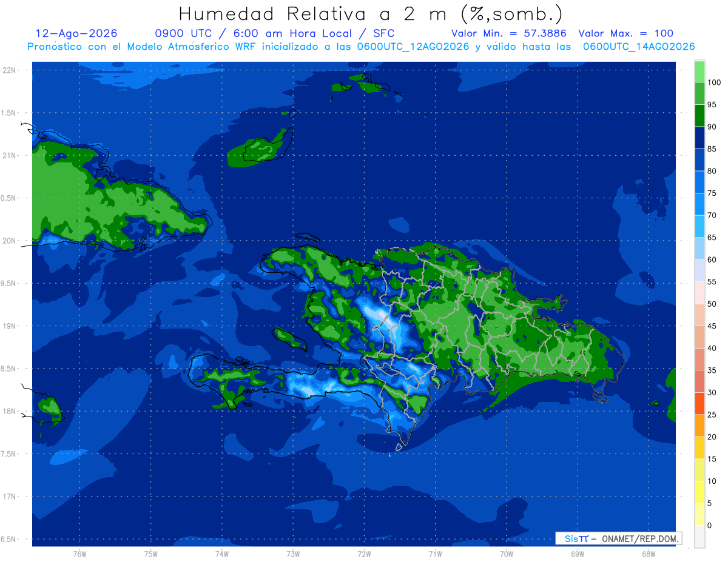Click the "Pronóstico con el Modelo Atmosférico WRF" line
The height and width of the screenshot is (562, 728).
[361, 46]
